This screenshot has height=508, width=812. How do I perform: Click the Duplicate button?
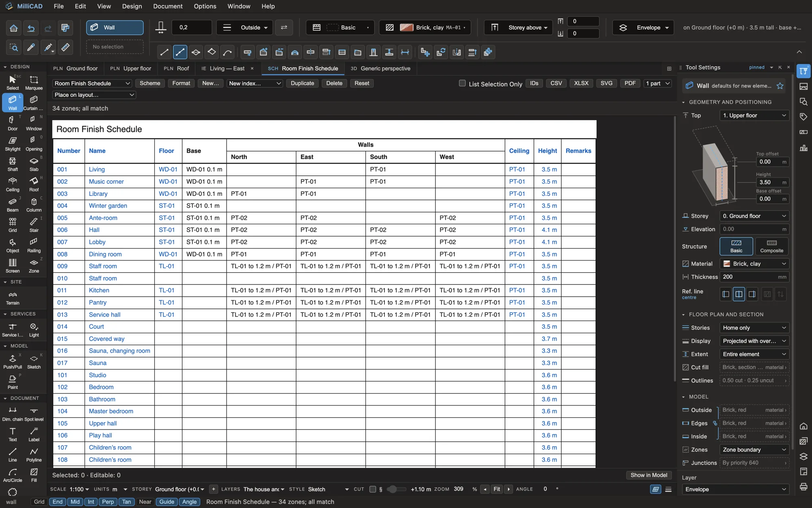tap(302, 83)
